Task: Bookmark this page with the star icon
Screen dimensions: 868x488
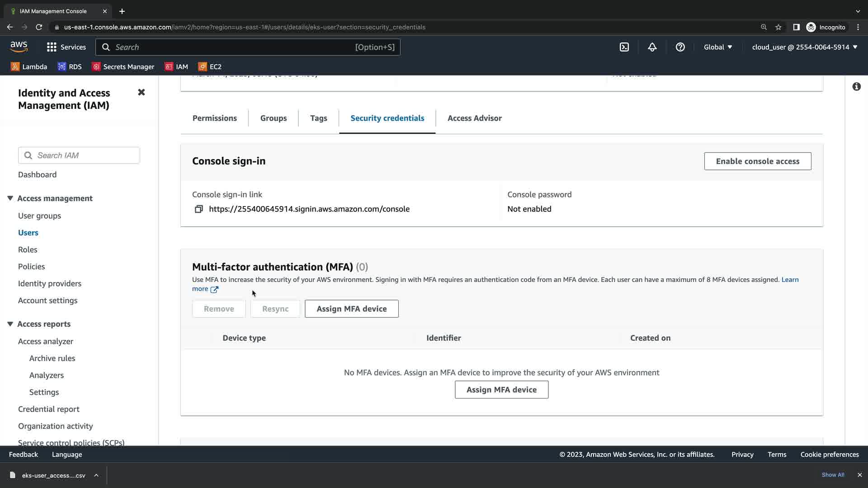Action: (778, 27)
